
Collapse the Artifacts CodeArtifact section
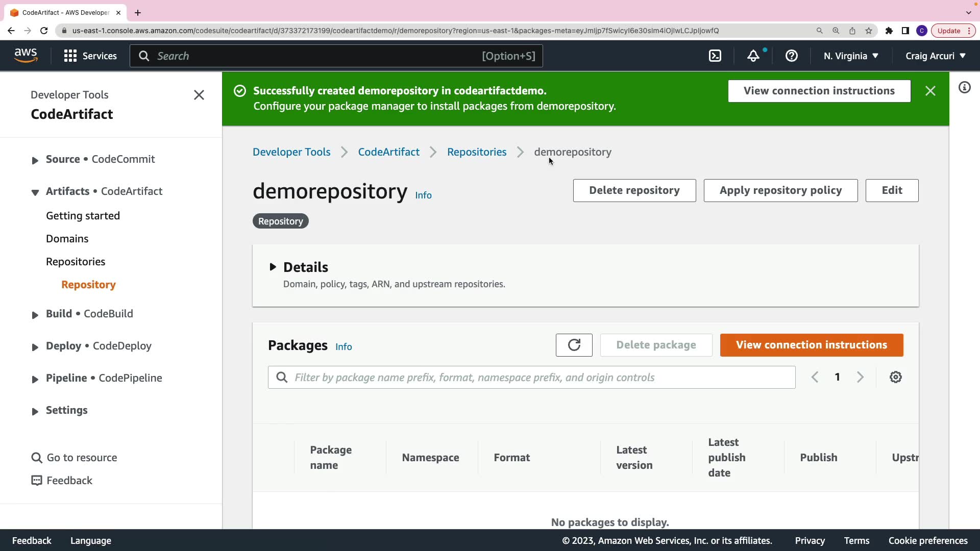(x=35, y=192)
